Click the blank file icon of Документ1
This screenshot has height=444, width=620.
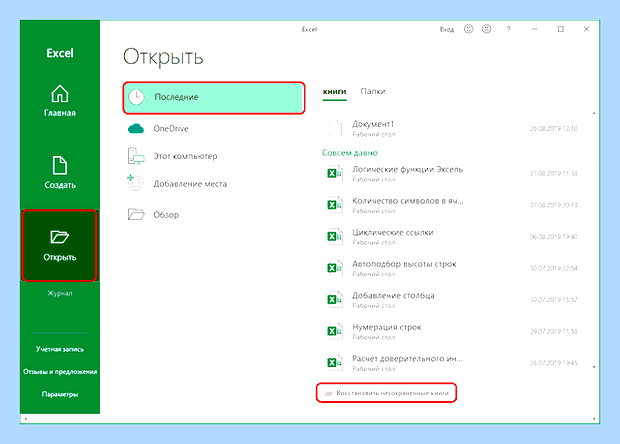coord(335,128)
